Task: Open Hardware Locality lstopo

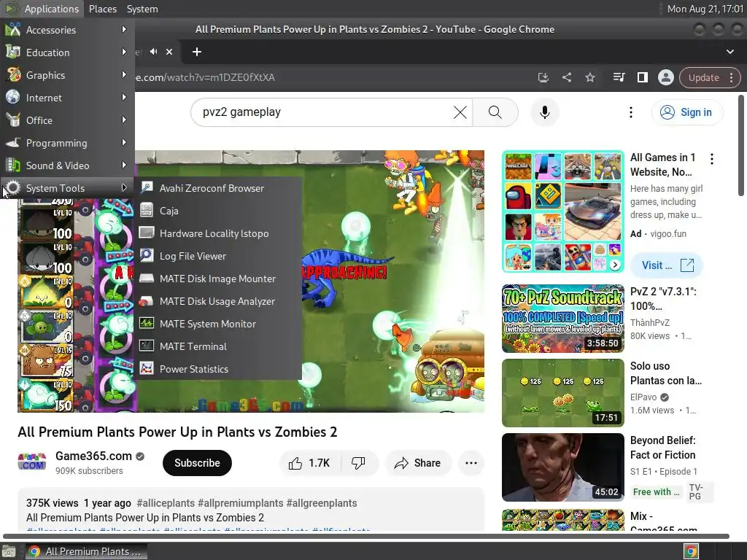Action: coord(217,233)
